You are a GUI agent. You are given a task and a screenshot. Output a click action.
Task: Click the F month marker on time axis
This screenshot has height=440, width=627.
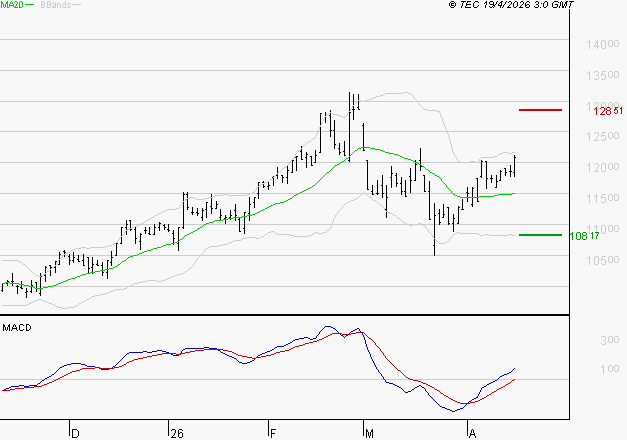tap(273, 433)
